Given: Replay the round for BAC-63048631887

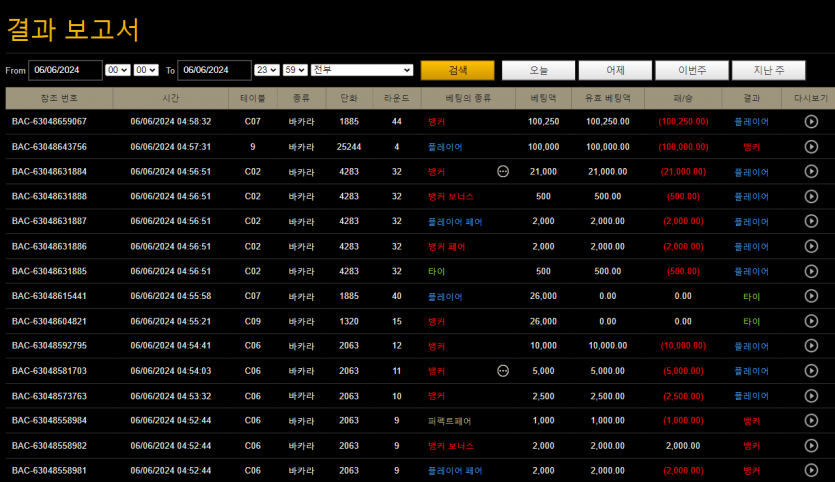Looking at the screenshot, I should tap(811, 220).
